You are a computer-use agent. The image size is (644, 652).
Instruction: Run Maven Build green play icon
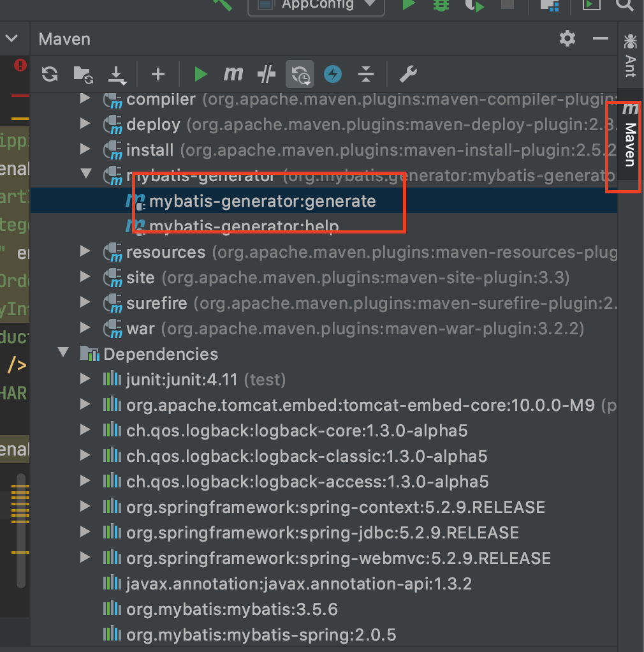click(201, 75)
